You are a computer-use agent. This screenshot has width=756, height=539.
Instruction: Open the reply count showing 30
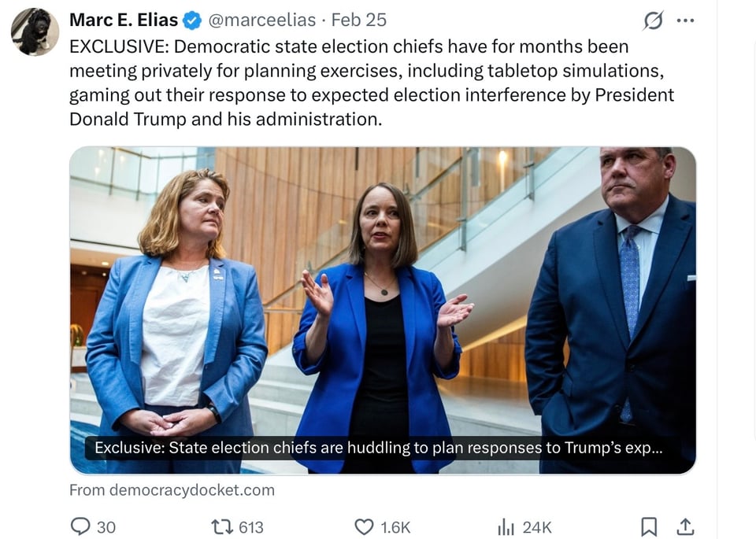click(x=106, y=527)
